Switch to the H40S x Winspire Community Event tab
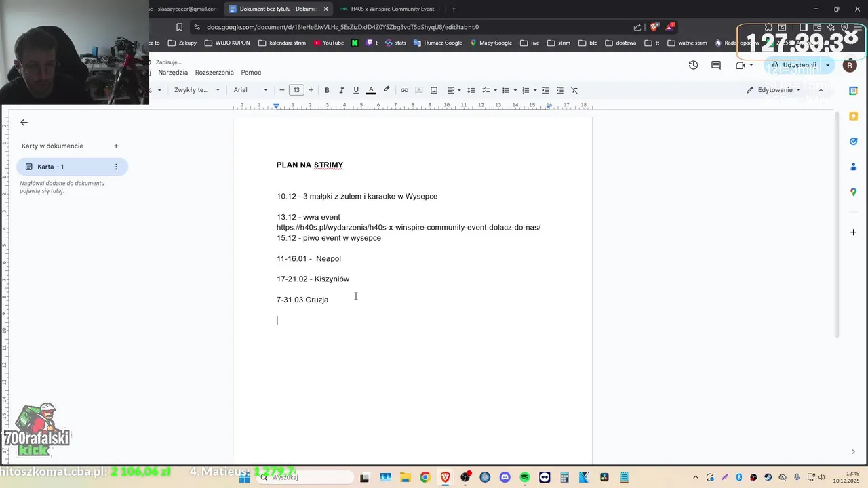The width and height of the screenshot is (868, 488). pyautogui.click(x=390, y=9)
